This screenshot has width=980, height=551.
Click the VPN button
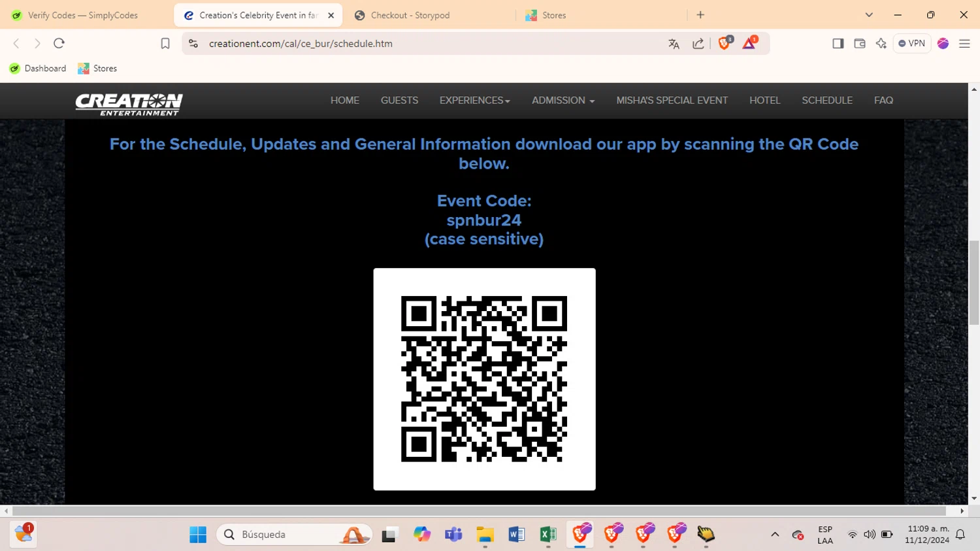(x=912, y=43)
